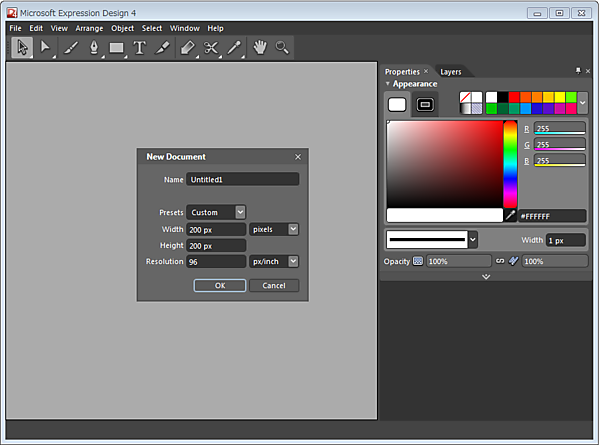Open the Presets dropdown in New Document

(240, 212)
